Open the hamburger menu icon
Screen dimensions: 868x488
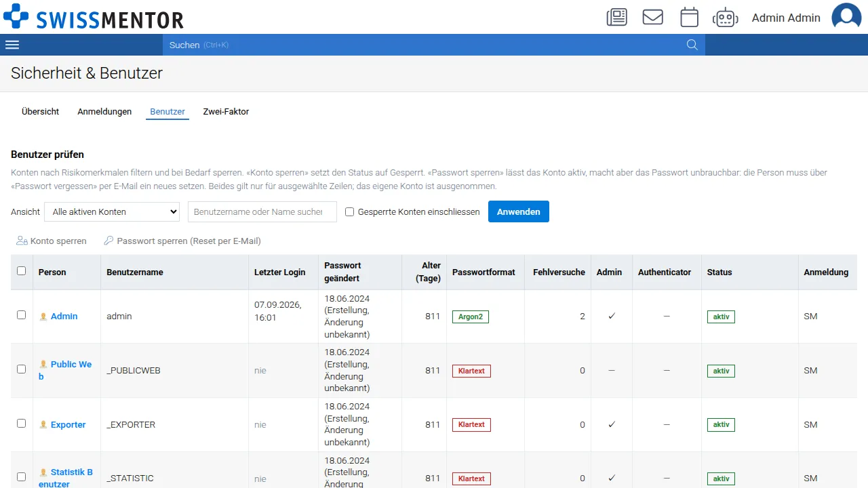pos(12,45)
